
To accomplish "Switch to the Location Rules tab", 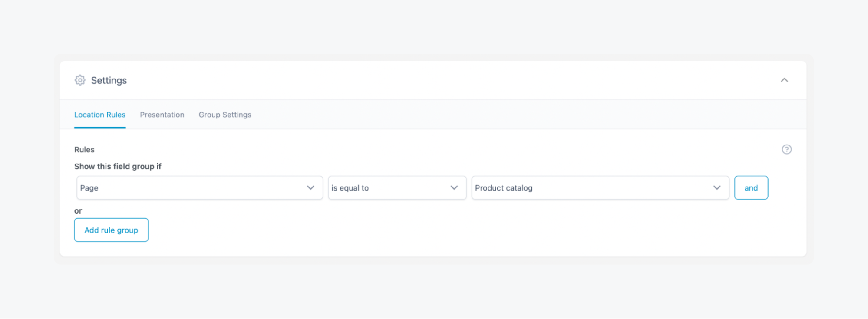I will [100, 115].
